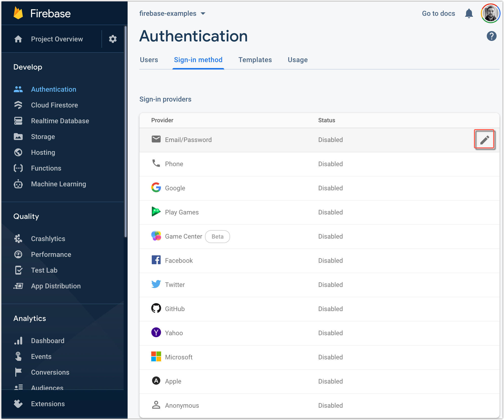This screenshot has height=420, width=504.
Task: Click the Authentication people icon in sidebar
Action: [18, 89]
